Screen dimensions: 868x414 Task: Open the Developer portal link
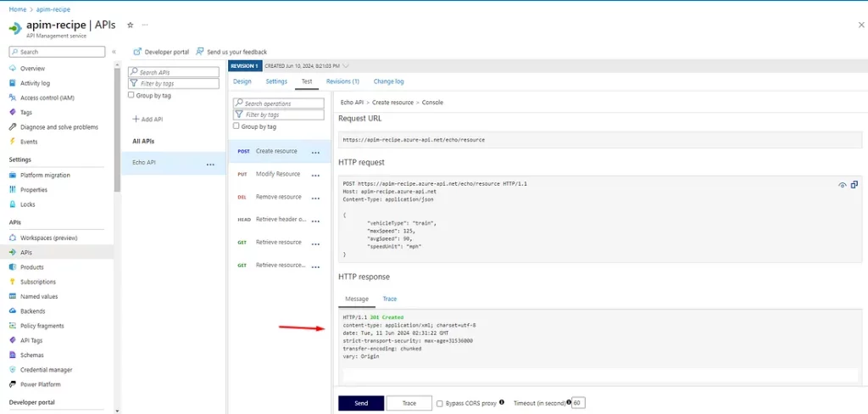click(161, 52)
